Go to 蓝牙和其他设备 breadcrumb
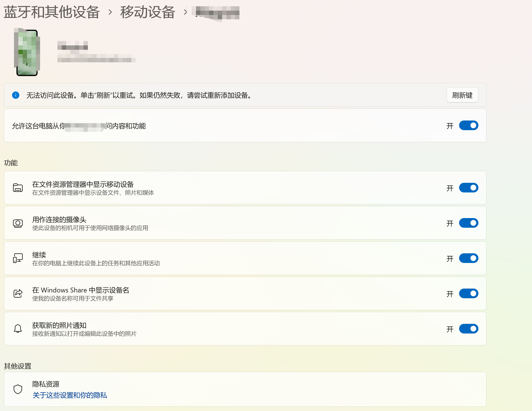This screenshot has width=532, height=411. (x=52, y=12)
